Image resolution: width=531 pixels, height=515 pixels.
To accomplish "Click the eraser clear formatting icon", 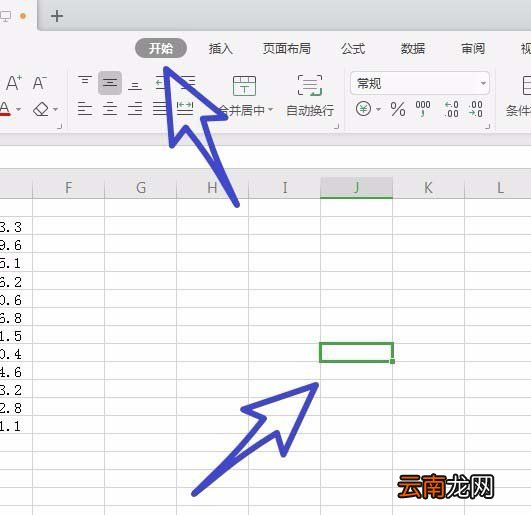I will [41, 109].
